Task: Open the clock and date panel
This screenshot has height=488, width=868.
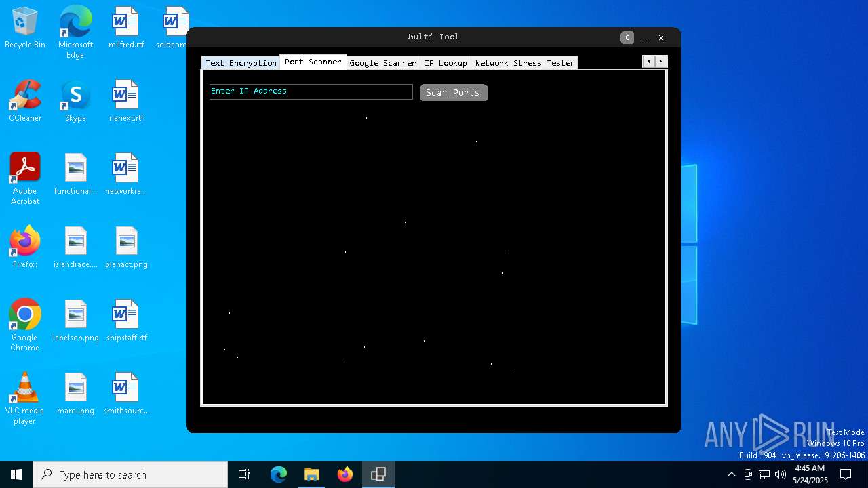Action: 810,474
